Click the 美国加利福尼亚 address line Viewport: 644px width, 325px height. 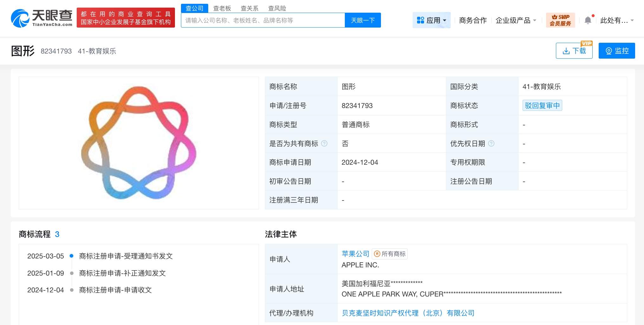(x=382, y=284)
